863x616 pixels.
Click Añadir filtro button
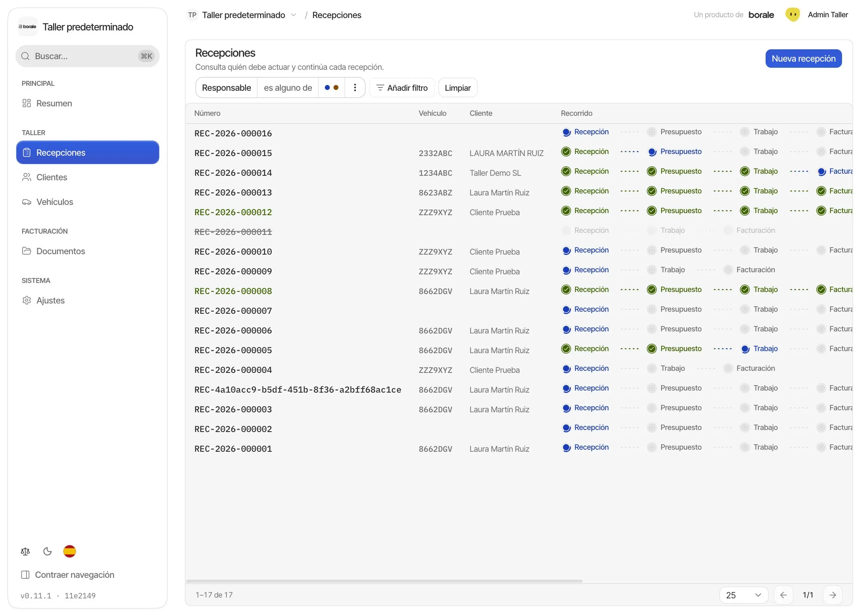point(402,87)
